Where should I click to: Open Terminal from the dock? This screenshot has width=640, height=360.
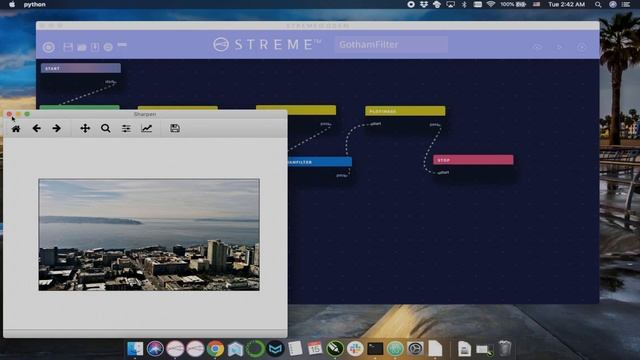[x=375, y=349]
